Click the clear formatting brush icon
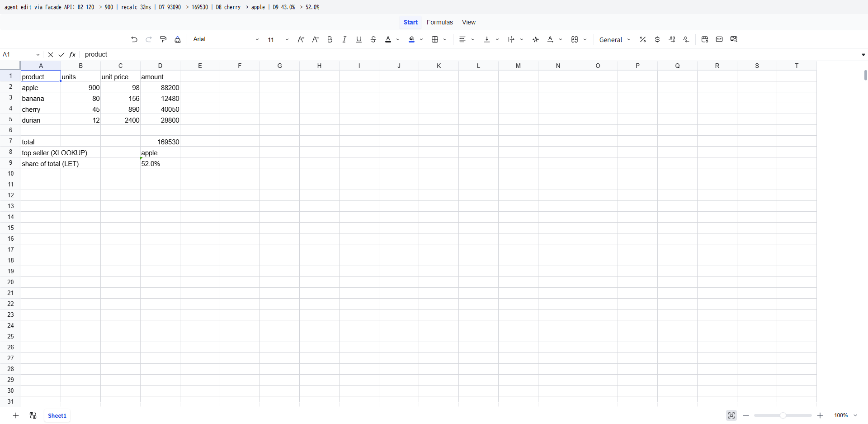This screenshot has width=868, height=424. point(178,39)
